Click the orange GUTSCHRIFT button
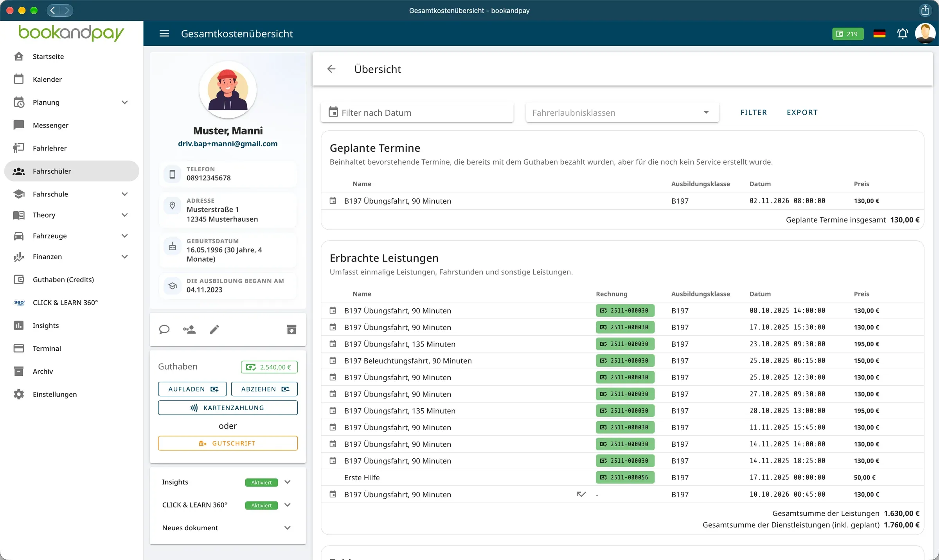Viewport: 939px width, 560px height. pos(228,443)
